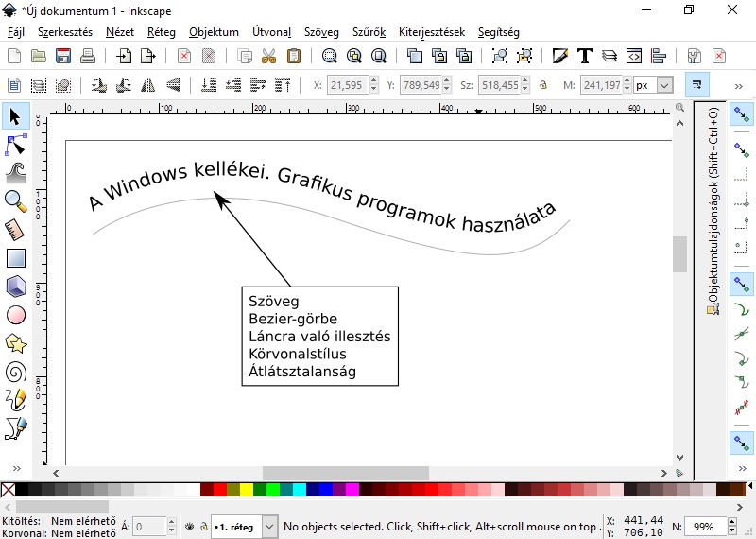Toggle snap to paths curve button
This screenshot has height=539, width=756.
(742, 309)
